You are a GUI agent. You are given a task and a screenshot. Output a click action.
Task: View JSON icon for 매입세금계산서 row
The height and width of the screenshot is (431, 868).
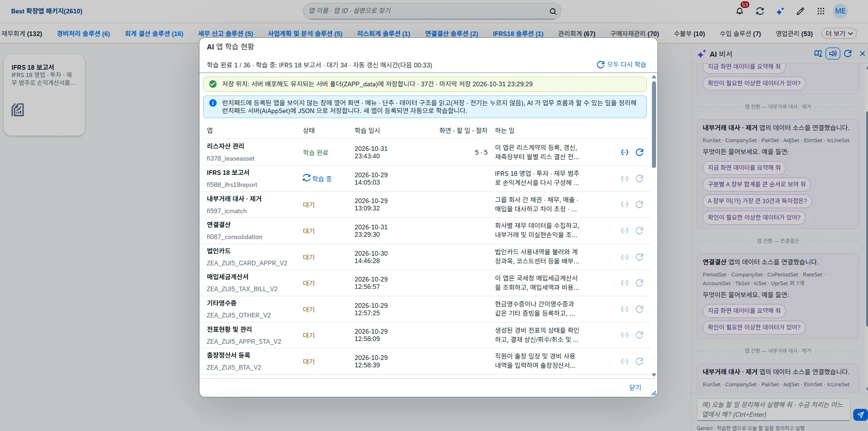(625, 283)
